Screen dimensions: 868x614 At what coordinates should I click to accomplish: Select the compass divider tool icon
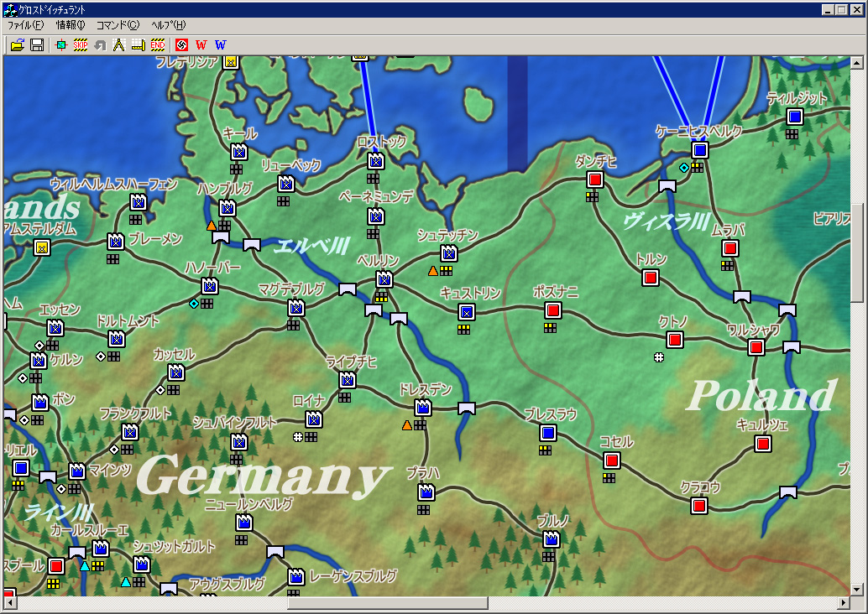(119, 44)
